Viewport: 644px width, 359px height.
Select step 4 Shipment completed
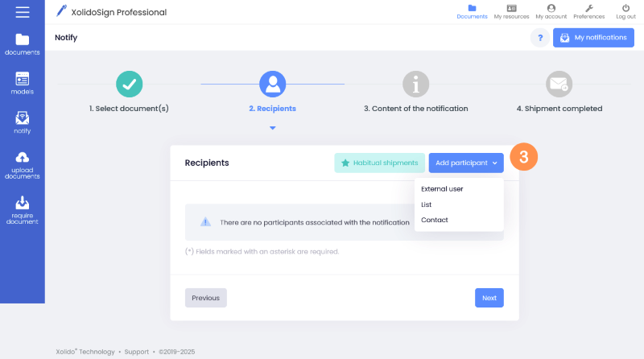[x=559, y=92]
